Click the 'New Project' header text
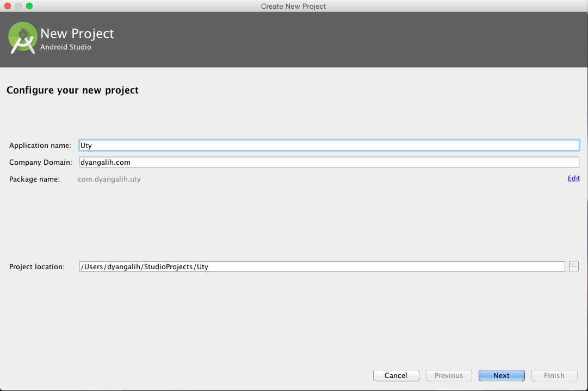 pyautogui.click(x=77, y=33)
